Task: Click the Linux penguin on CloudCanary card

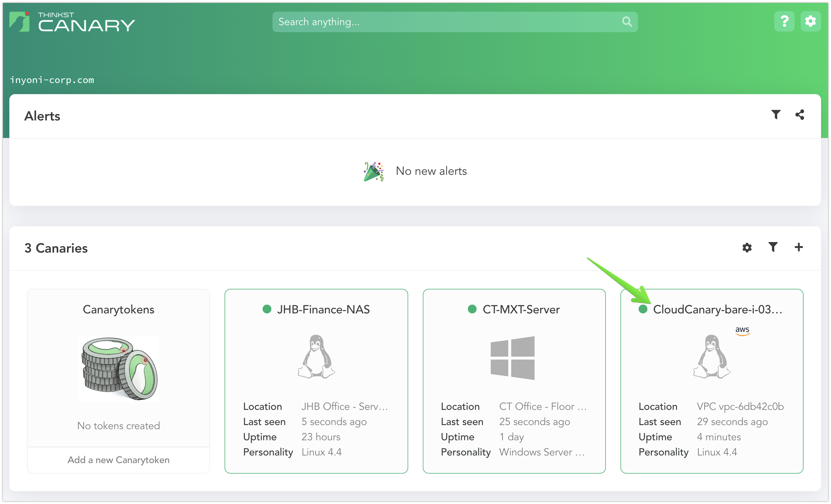Action: tap(712, 357)
